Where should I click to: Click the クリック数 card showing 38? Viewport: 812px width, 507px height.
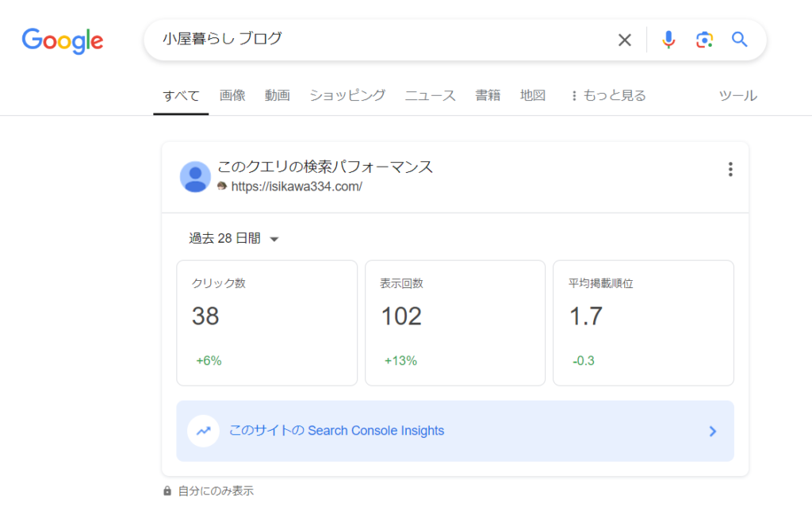coord(266,323)
